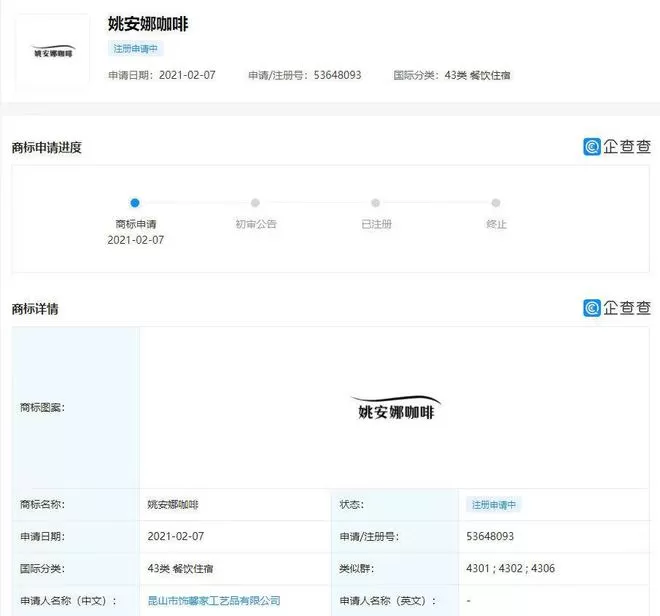660x616 pixels.
Task: Click the 注册申请中 status tag under title
Action: pos(136,48)
